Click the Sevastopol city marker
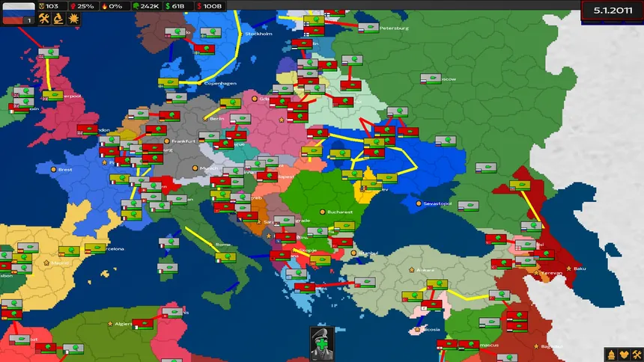This screenshot has width=644, height=362. click(419, 203)
